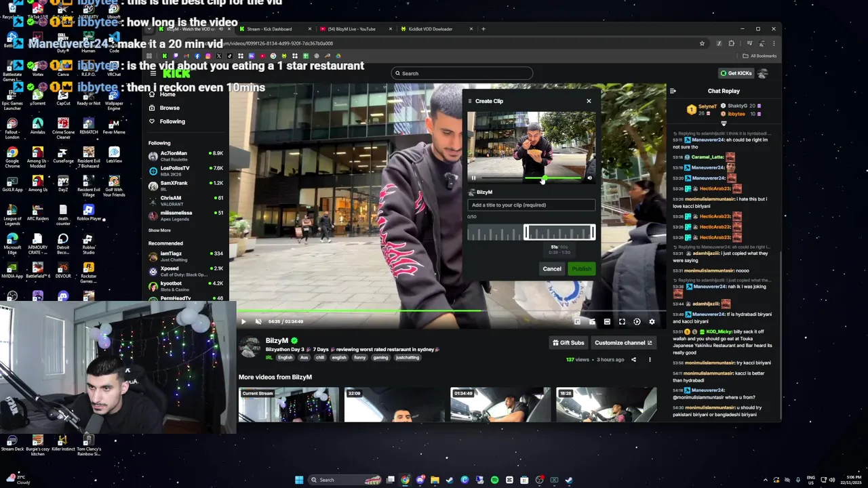
Task: Open All Bookmarks folder
Action: (x=759, y=56)
